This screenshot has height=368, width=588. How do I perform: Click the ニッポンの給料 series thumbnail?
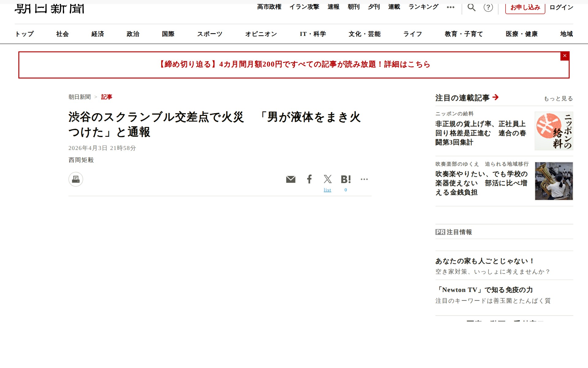click(554, 131)
